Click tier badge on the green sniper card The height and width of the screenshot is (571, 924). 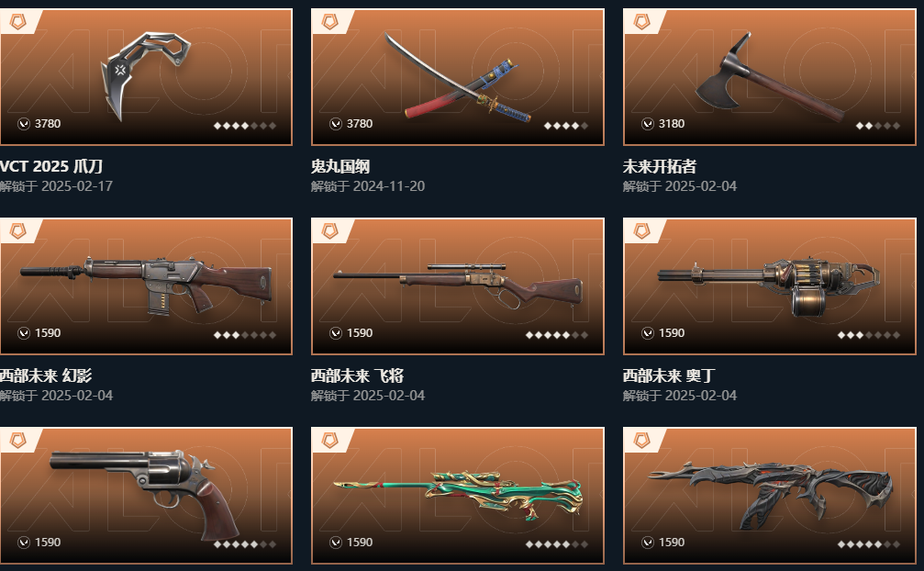[x=330, y=441]
